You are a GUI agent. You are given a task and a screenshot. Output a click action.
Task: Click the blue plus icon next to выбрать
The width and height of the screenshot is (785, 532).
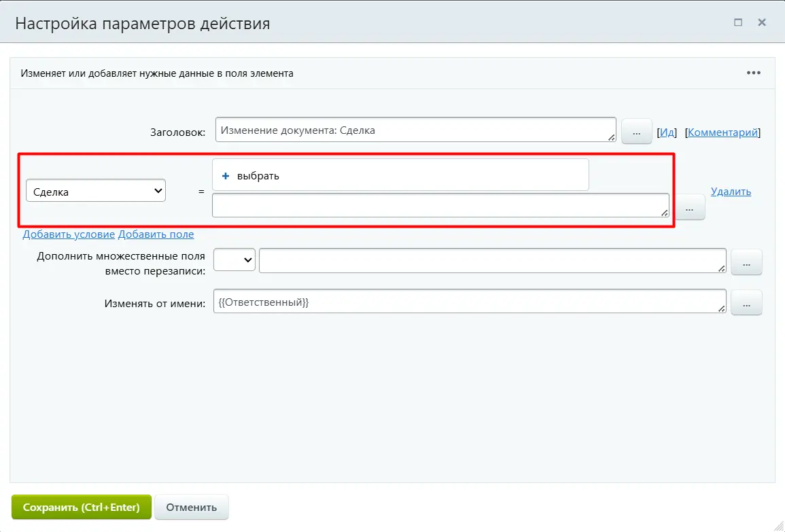[x=226, y=176]
